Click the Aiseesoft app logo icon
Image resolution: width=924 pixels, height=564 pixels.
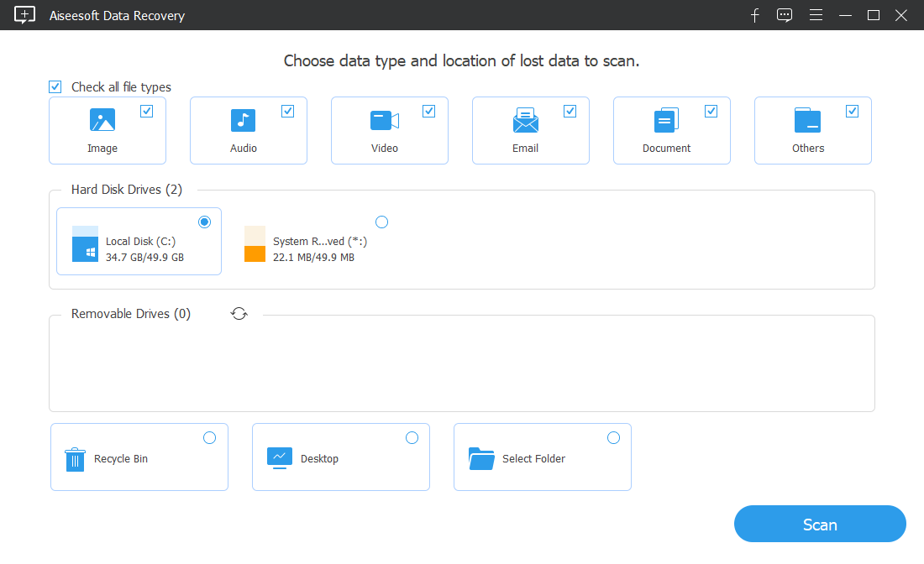click(x=24, y=15)
